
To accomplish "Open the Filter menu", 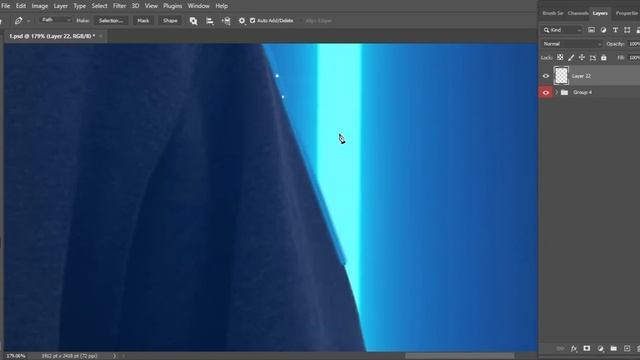I will (x=119, y=6).
